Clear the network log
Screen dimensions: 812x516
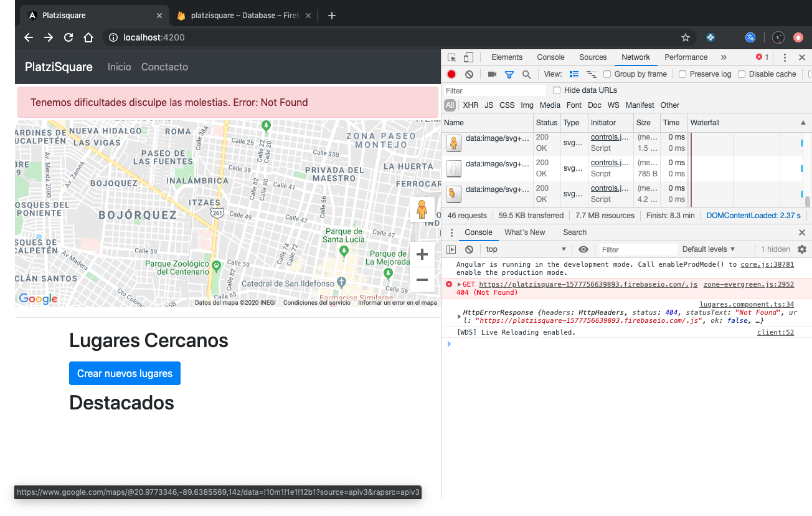[x=469, y=74]
